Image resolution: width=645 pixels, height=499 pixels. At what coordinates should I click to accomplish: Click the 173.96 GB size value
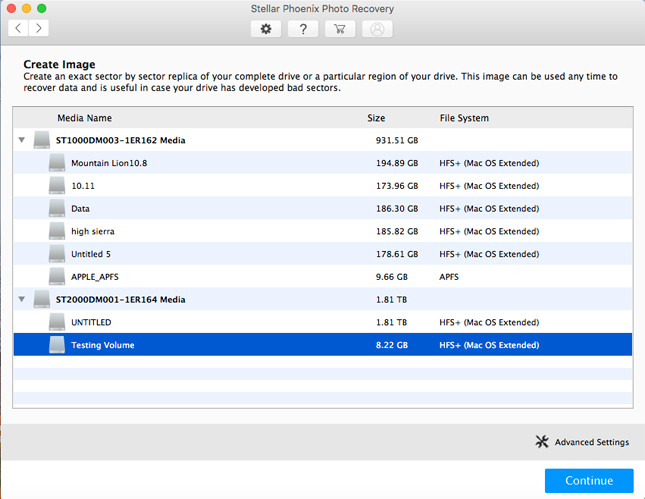click(397, 186)
